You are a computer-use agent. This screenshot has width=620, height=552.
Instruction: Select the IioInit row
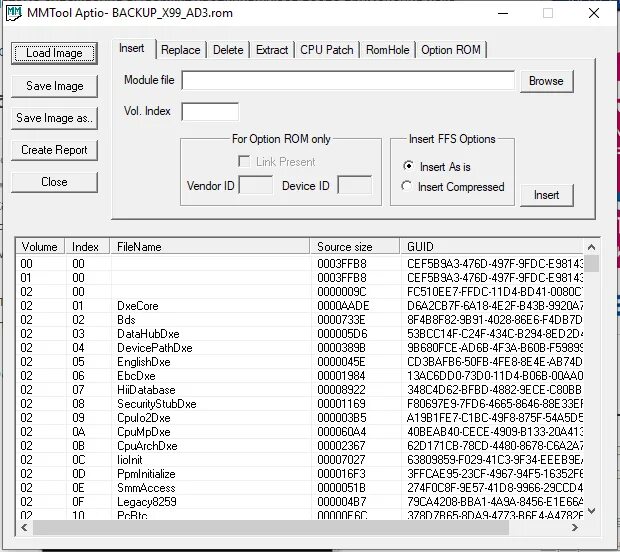coord(300,460)
